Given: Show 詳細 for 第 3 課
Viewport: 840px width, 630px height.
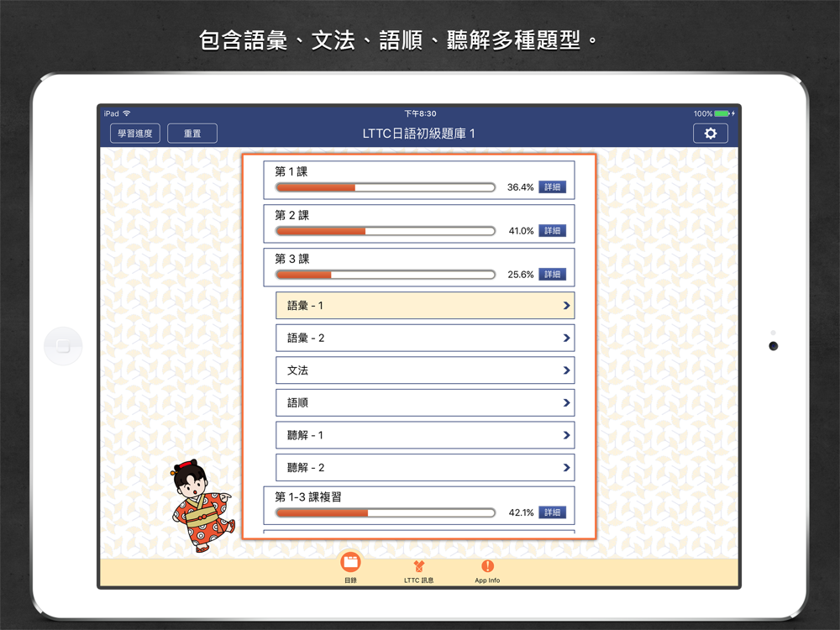Looking at the screenshot, I should click(x=553, y=275).
